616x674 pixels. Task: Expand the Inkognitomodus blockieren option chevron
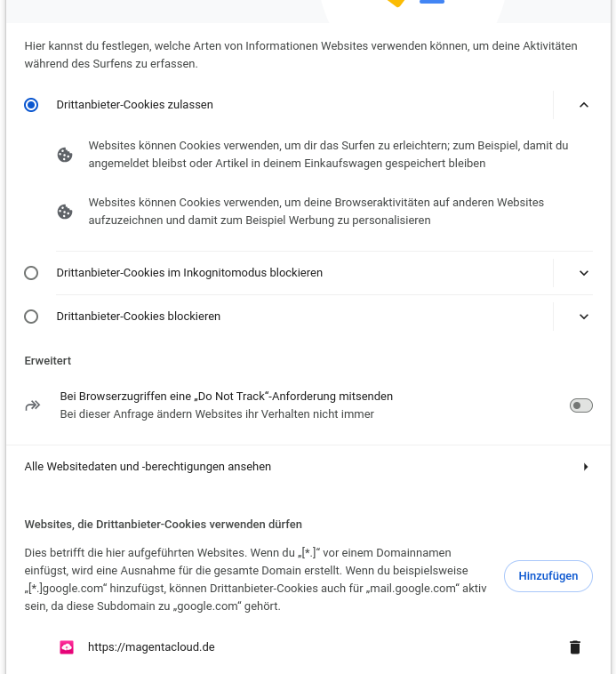(584, 273)
